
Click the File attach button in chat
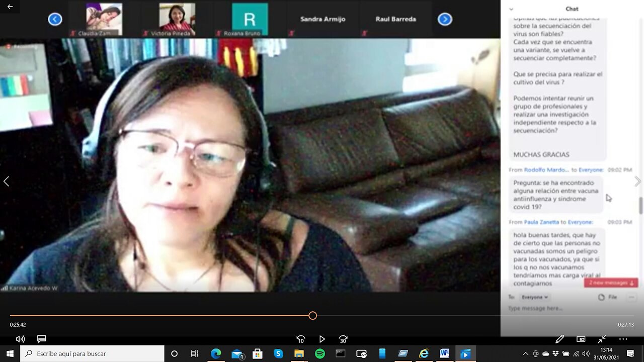pos(607,297)
